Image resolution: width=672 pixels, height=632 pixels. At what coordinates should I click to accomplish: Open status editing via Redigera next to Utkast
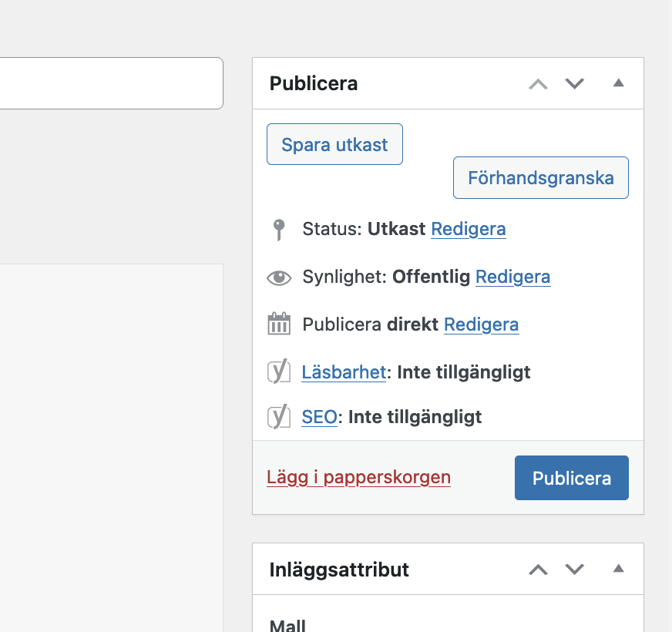coord(468,229)
